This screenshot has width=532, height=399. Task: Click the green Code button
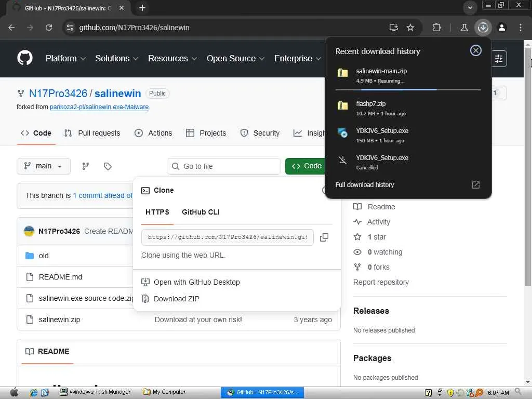click(305, 166)
